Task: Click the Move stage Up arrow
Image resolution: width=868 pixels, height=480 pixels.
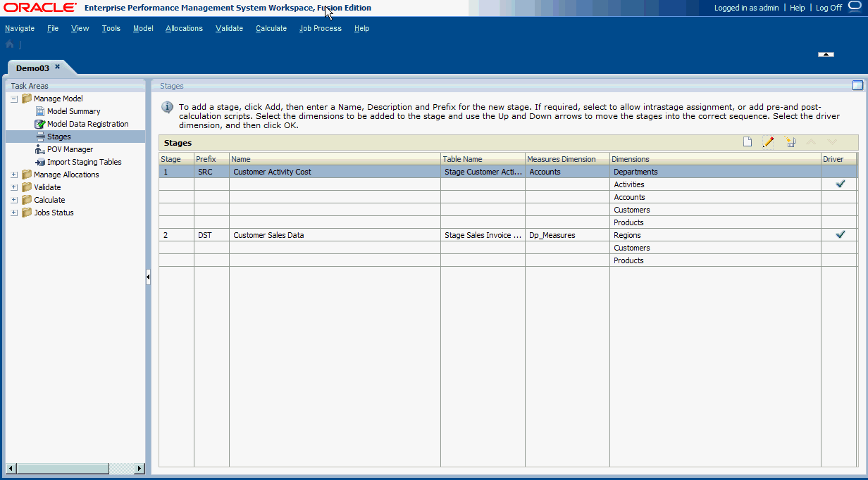Action: [x=811, y=142]
